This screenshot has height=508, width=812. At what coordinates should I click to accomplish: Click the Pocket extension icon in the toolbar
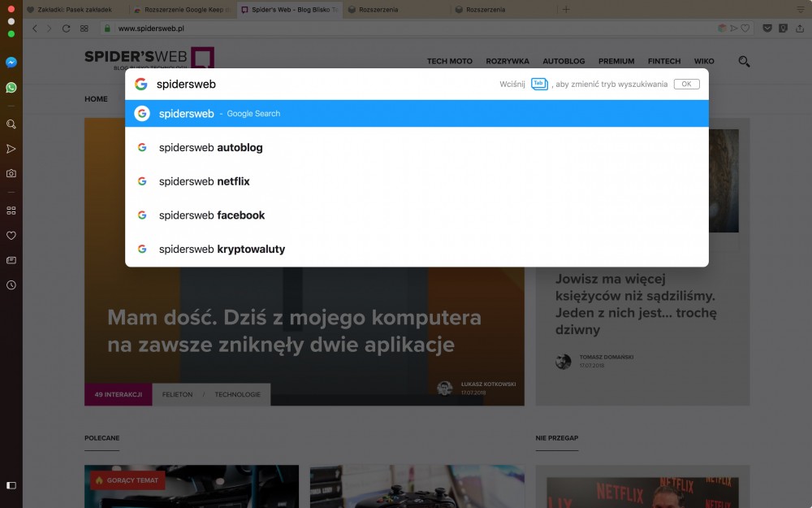(767, 28)
